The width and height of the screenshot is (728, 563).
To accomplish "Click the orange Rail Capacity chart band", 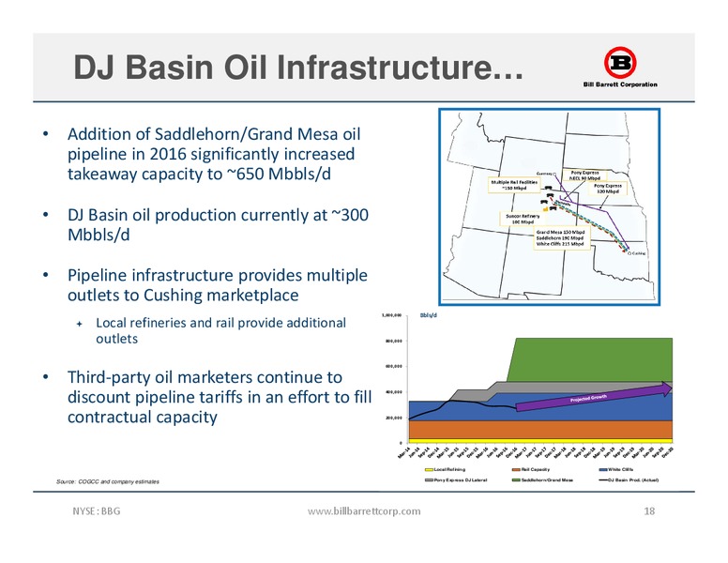I will coord(540,429).
